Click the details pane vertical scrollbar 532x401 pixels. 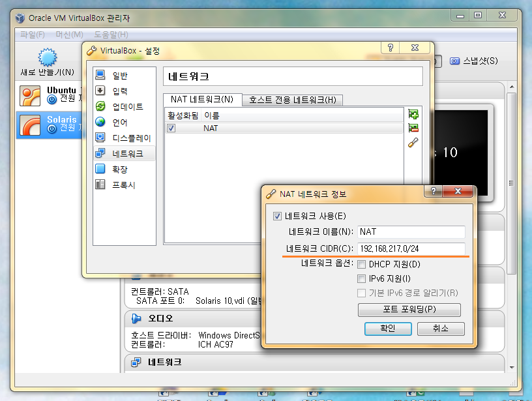(x=511, y=183)
